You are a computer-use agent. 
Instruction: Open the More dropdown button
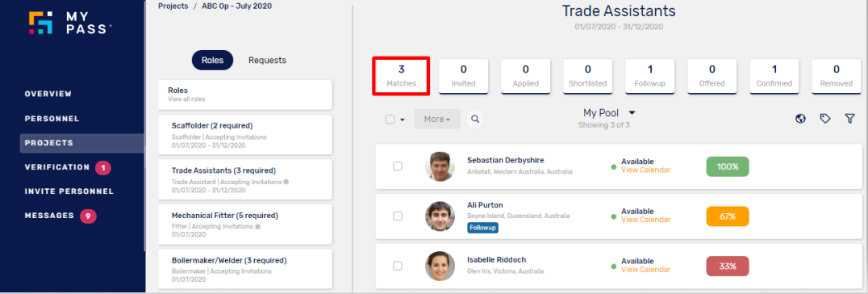point(436,119)
